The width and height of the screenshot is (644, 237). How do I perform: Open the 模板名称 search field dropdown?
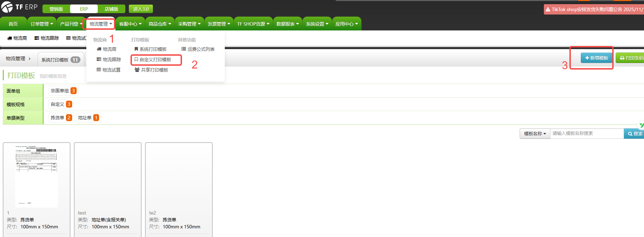tap(535, 134)
